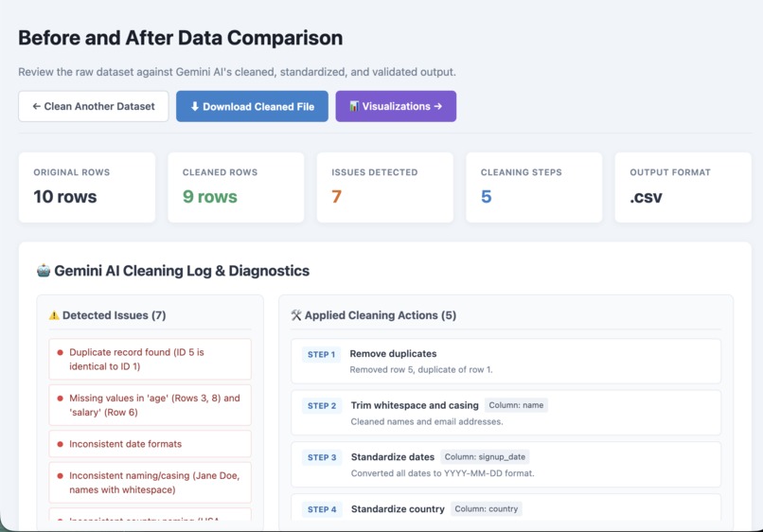This screenshot has width=763, height=532.
Task: Click the tools icon by Applied Cleaning Actions
Action: [296, 315]
